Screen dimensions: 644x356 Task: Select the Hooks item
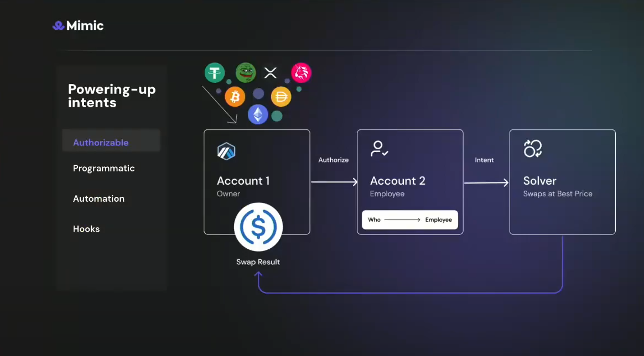[x=86, y=229]
